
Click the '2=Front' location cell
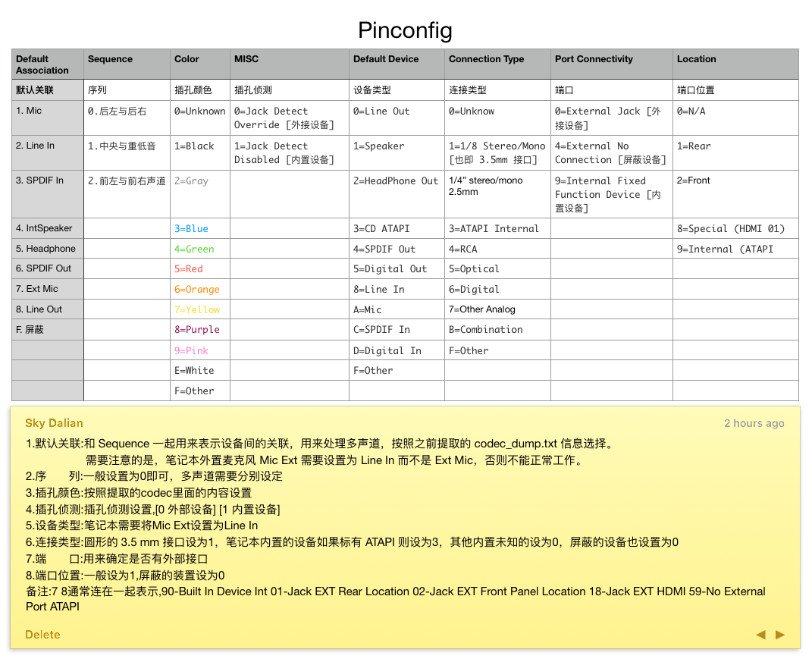[736, 194]
